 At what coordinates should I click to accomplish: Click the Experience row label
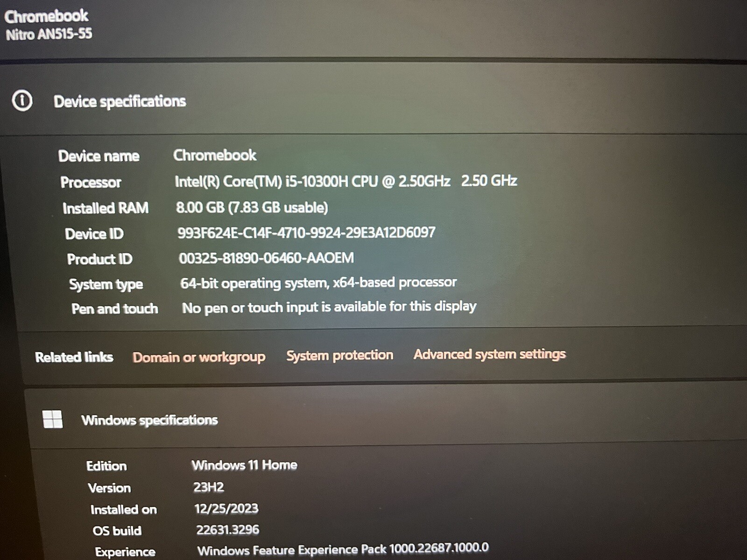125,552
